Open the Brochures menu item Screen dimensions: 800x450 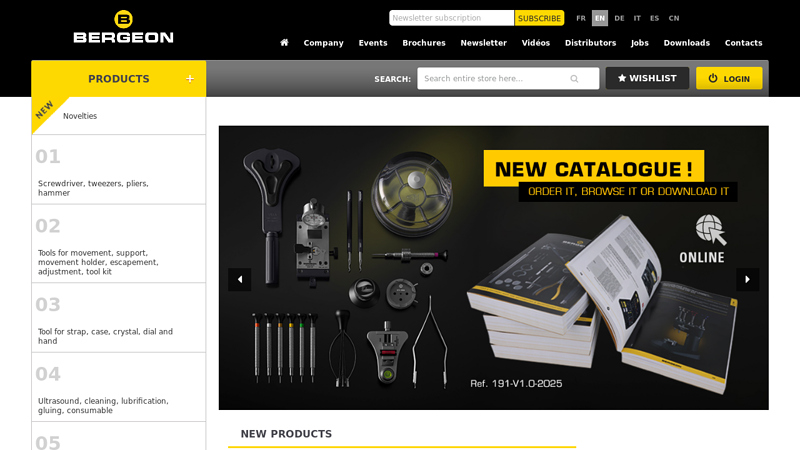[x=423, y=43]
